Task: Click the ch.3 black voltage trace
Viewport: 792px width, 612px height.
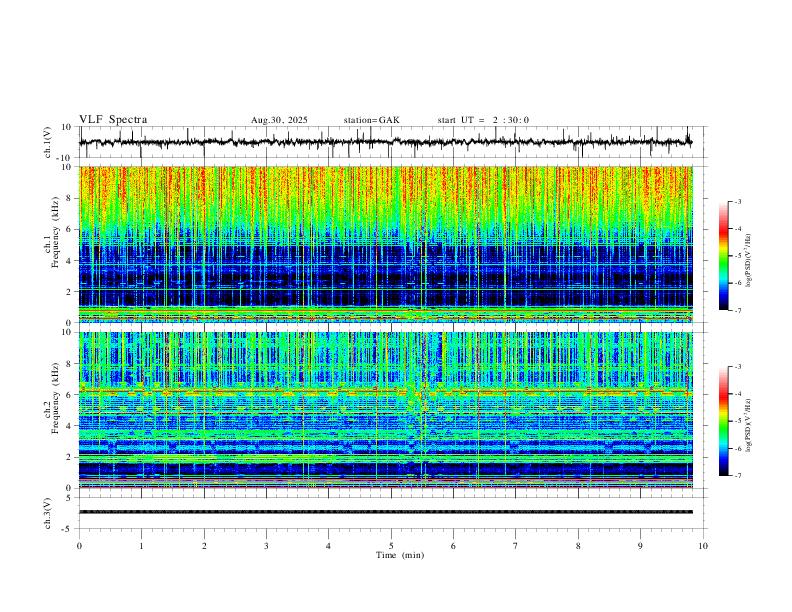Action: (x=386, y=512)
